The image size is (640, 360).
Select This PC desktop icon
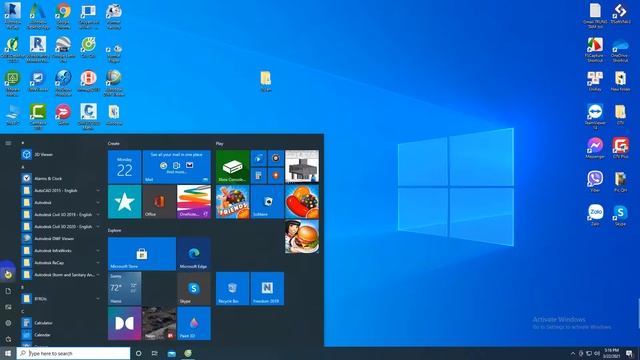point(13,115)
